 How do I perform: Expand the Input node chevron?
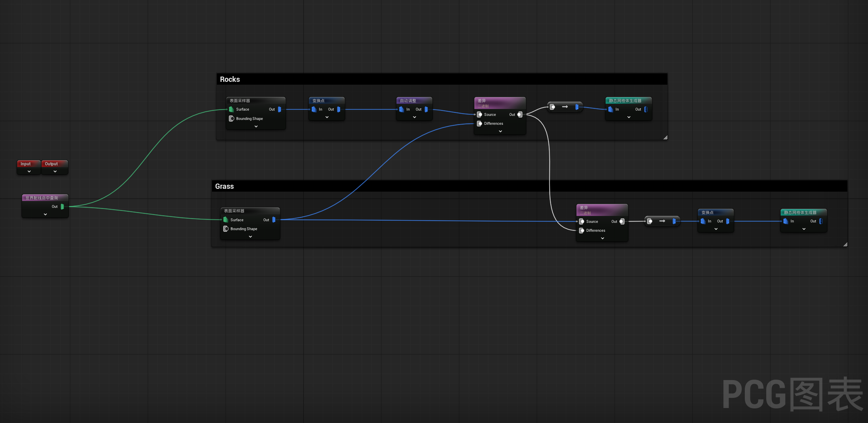click(29, 172)
